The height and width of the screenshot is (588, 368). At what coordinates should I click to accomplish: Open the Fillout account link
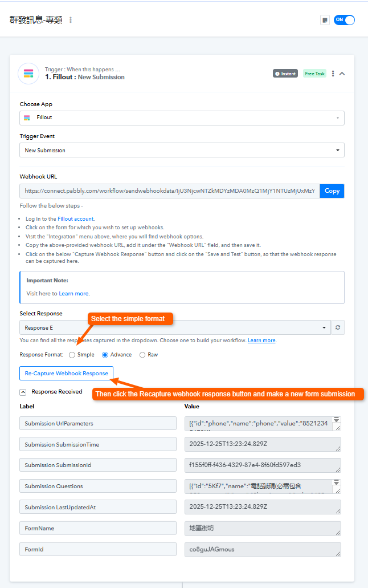pyautogui.click(x=76, y=218)
